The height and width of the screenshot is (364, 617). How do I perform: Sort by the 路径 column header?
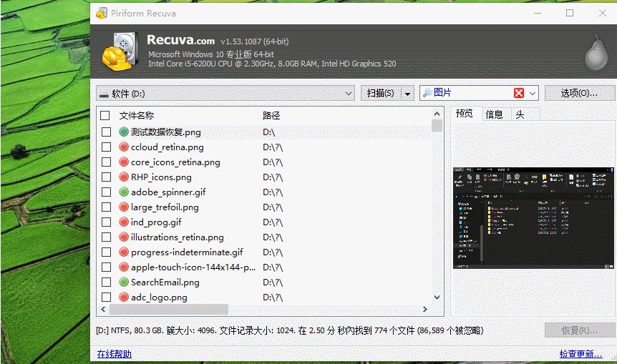click(271, 116)
